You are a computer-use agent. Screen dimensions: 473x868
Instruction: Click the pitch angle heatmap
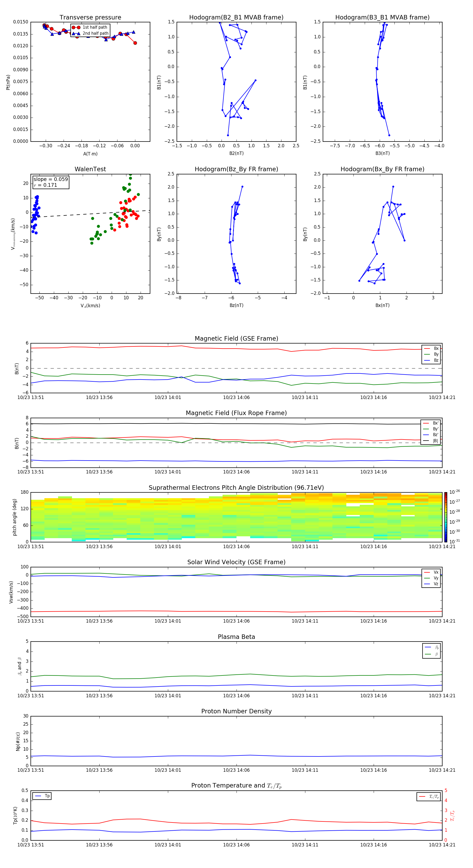(236, 517)
